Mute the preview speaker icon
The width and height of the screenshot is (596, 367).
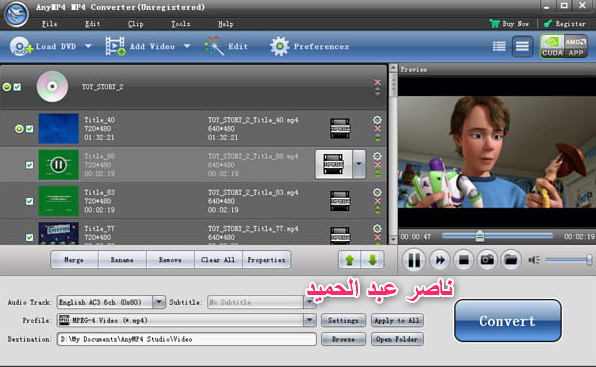[534, 260]
